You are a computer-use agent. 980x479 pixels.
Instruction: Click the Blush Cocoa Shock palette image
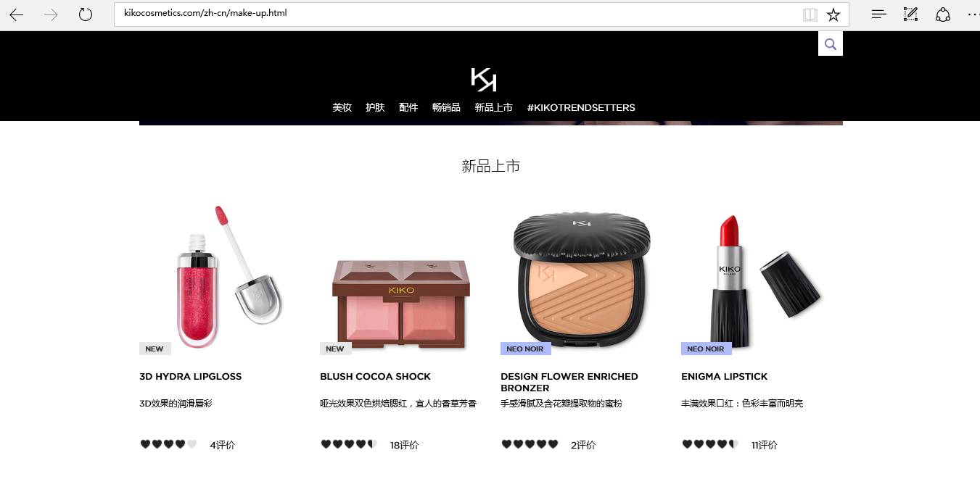click(401, 304)
